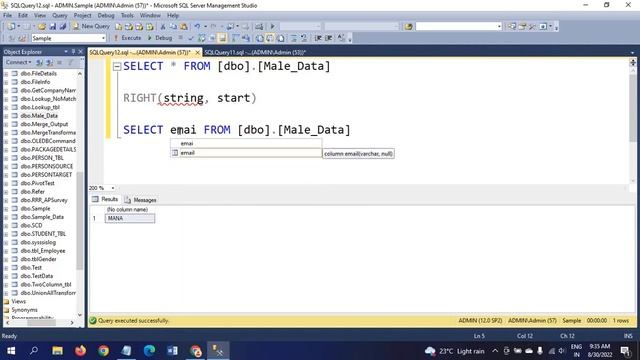This screenshot has width=640, height=360.
Task: Open the View menu
Action: (40, 15)
